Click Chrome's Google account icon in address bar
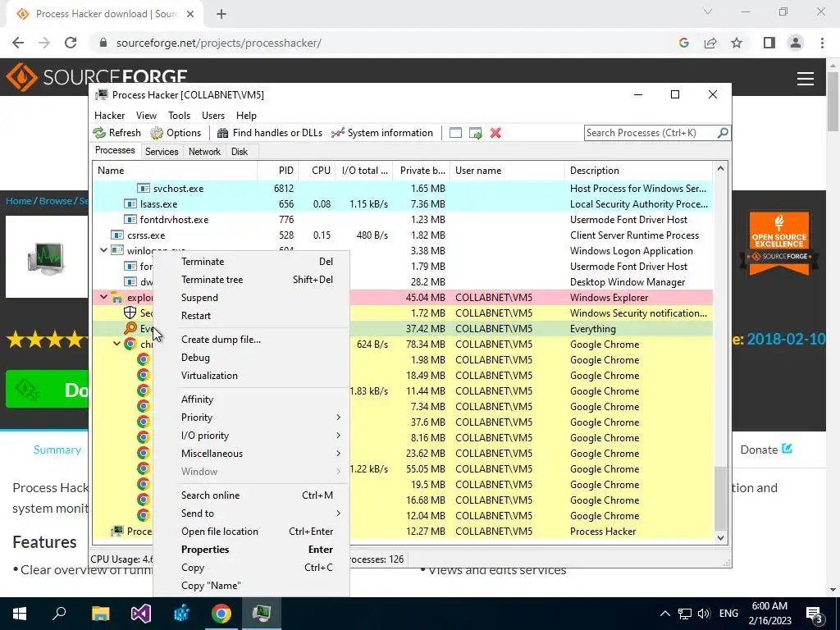This screenshot has width=840, height=630. 683,43
